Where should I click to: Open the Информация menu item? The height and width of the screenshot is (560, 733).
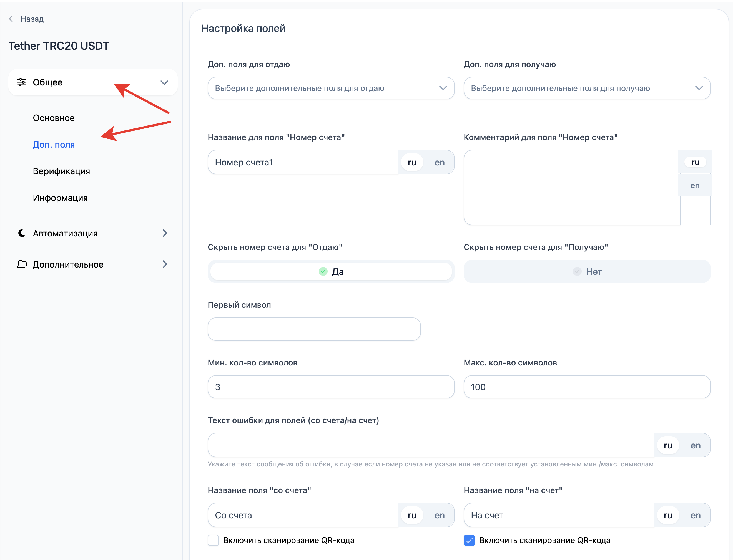[60, 198]
